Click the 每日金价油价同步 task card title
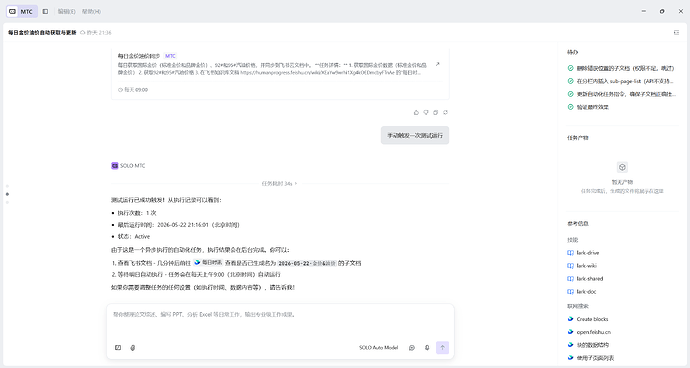Image resolution: width=690 pixels, height=368 pixels. [139, 56]
